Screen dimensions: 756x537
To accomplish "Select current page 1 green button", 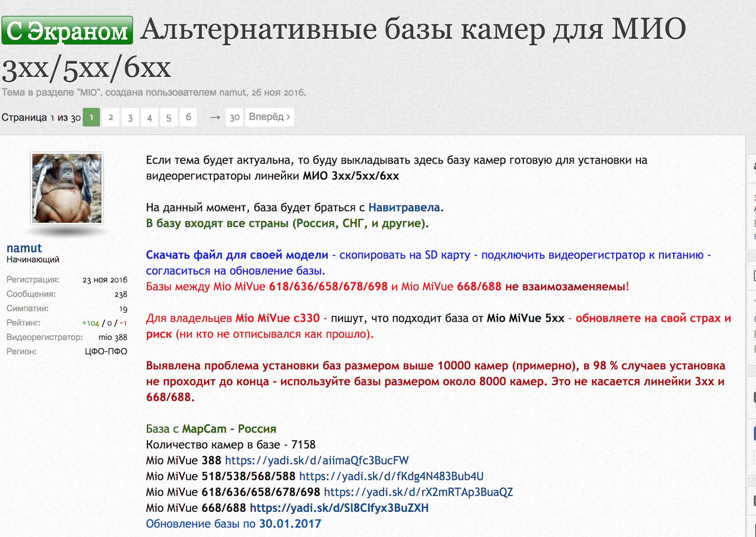I will (91, 117).
